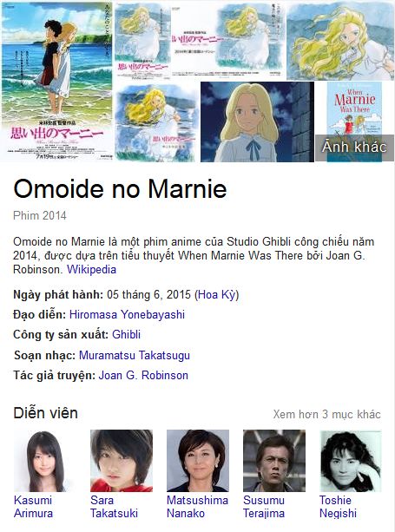This screenshot has height=532, width=395.
Task: Click Sara Takatsuki's photo
Action: (122, 461)
